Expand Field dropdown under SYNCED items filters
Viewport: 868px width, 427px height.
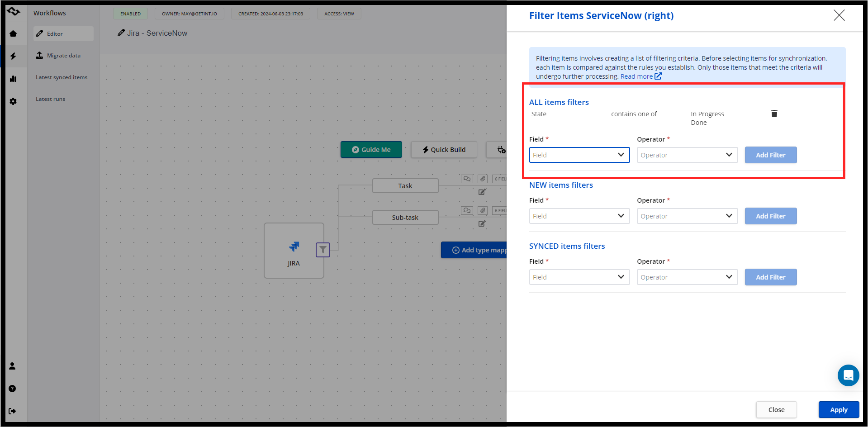tap(579, 277)
